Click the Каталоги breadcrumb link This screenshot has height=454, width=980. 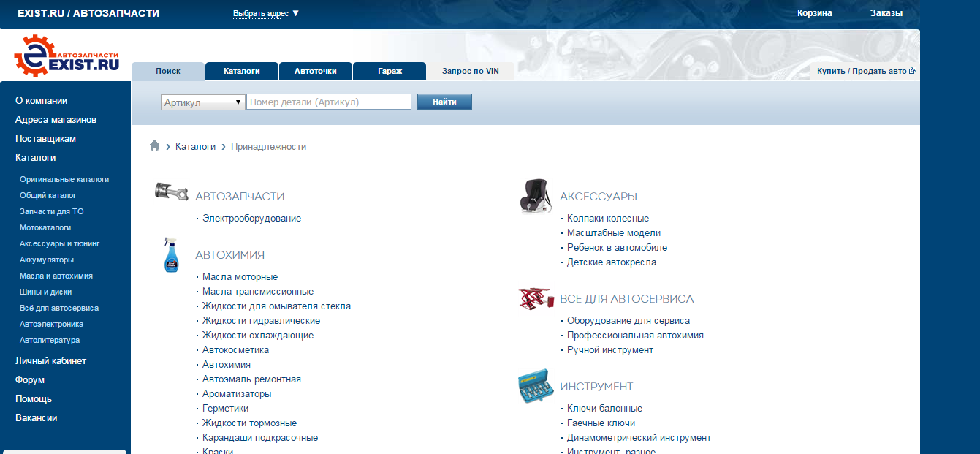pyautogui.click(x=195, y=146)
